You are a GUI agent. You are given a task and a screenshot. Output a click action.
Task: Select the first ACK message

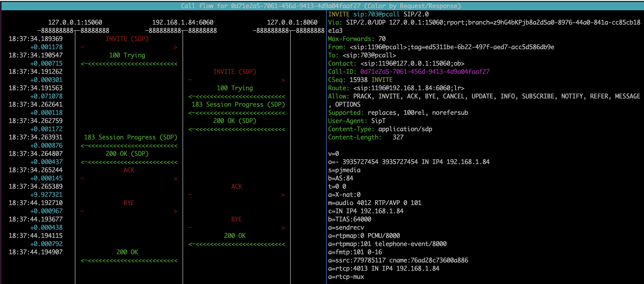[x=129, y=170]
